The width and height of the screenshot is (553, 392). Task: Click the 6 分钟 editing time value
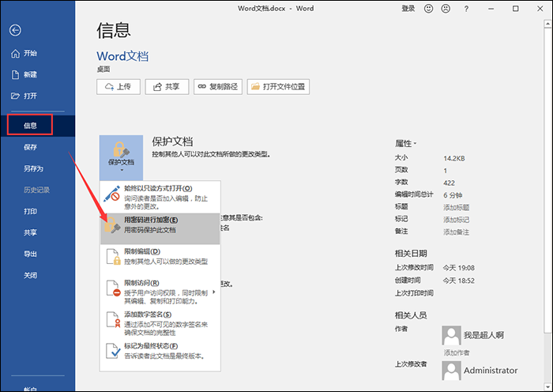453,195
